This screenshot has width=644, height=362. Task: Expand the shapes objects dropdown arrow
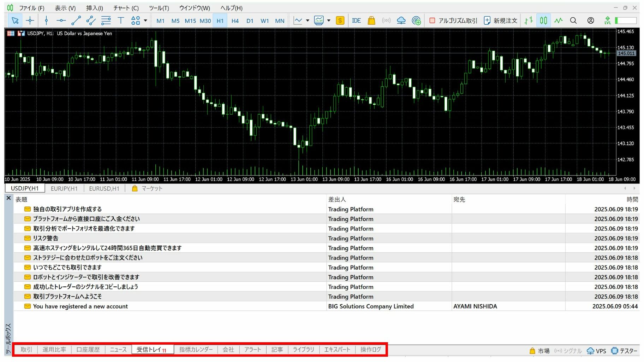pyautogui.click(x=145, y=21)
